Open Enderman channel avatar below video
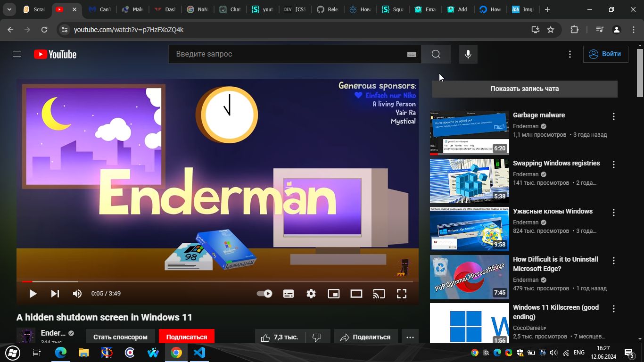Image resolution: width=644 pixels, height=362 pixels. pyautogui.click(x=25, y=337)
